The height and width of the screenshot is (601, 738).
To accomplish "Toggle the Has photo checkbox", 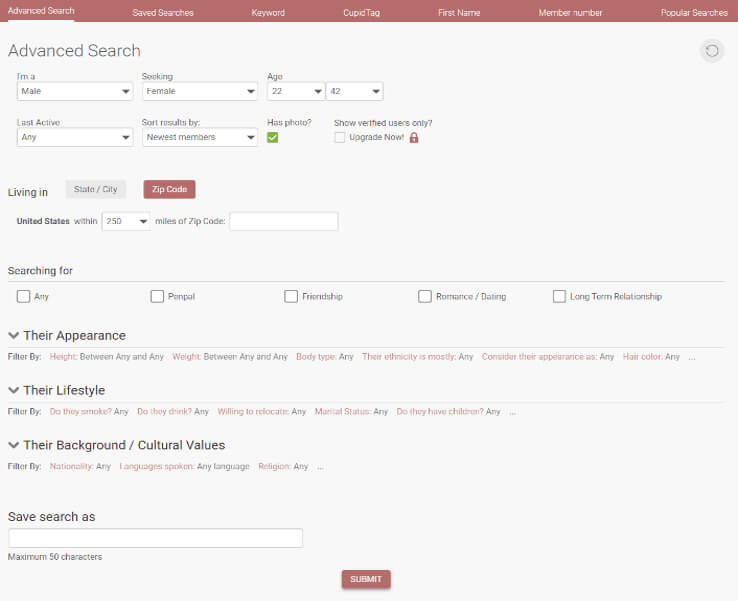I will pos(273,138).
